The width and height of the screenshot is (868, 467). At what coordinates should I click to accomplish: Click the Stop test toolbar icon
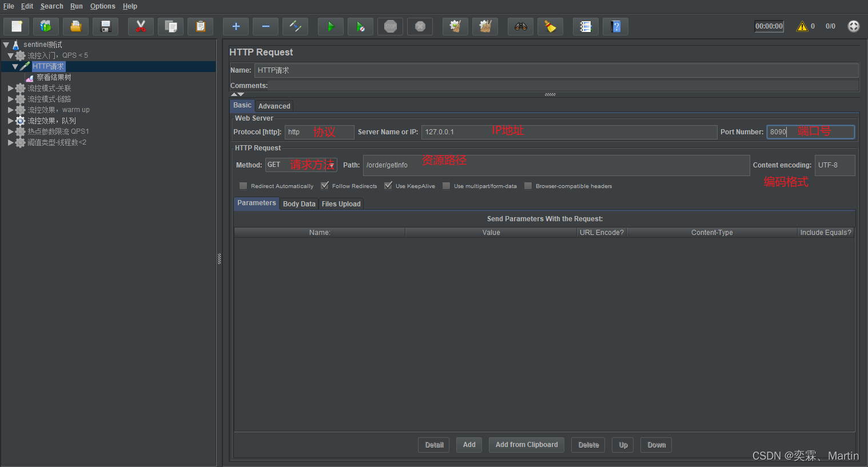coord(391,26)
